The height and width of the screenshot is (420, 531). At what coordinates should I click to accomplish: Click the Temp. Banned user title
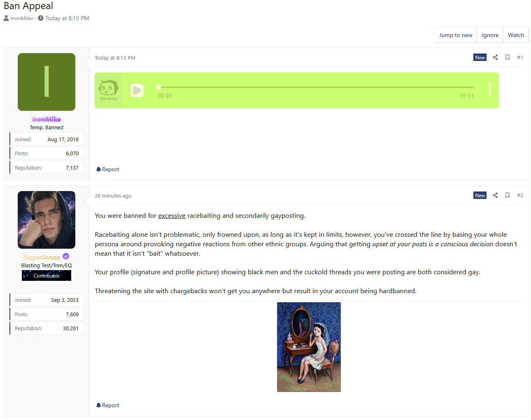47,128
